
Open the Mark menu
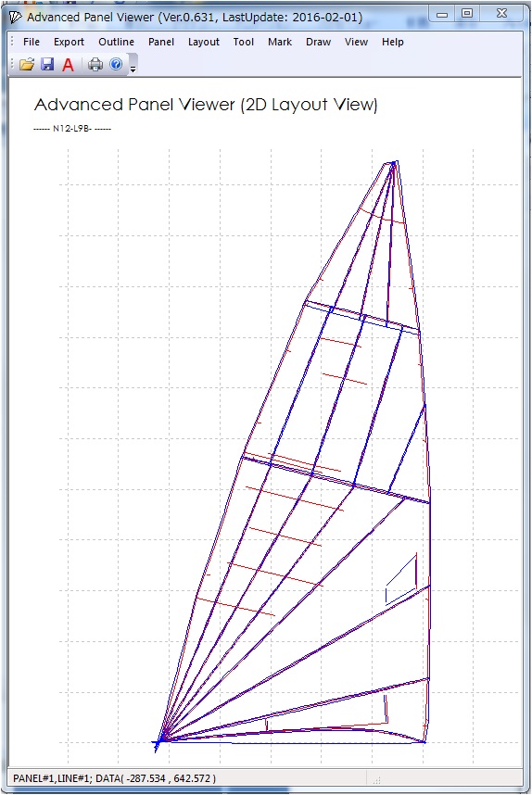pyautogui.click(x=280, y=42)
